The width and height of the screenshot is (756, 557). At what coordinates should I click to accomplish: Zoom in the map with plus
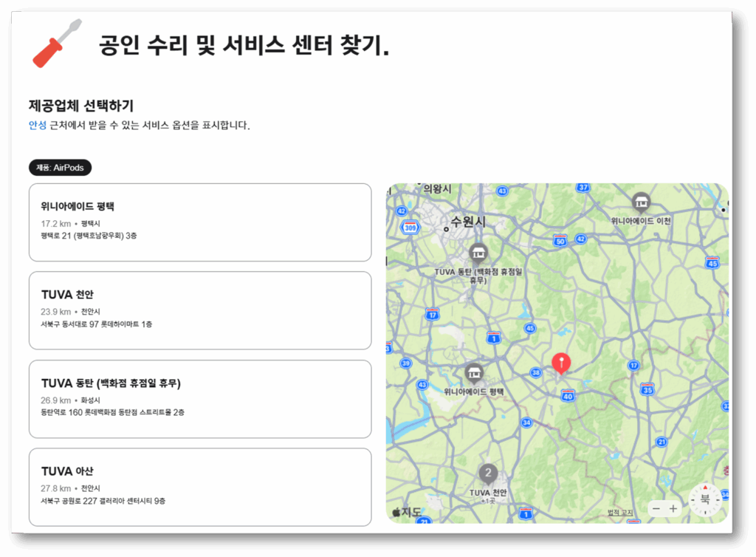[673, 508]
